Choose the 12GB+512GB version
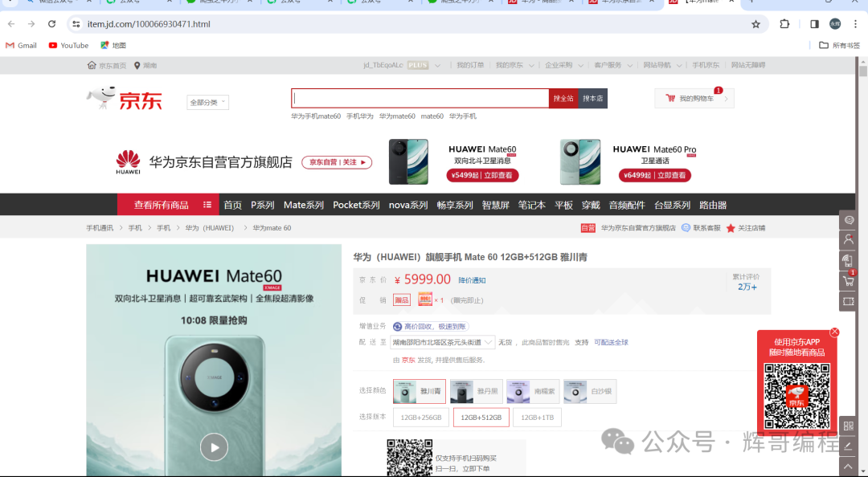This screenshot has height=477, width=868. pos(481,418)
